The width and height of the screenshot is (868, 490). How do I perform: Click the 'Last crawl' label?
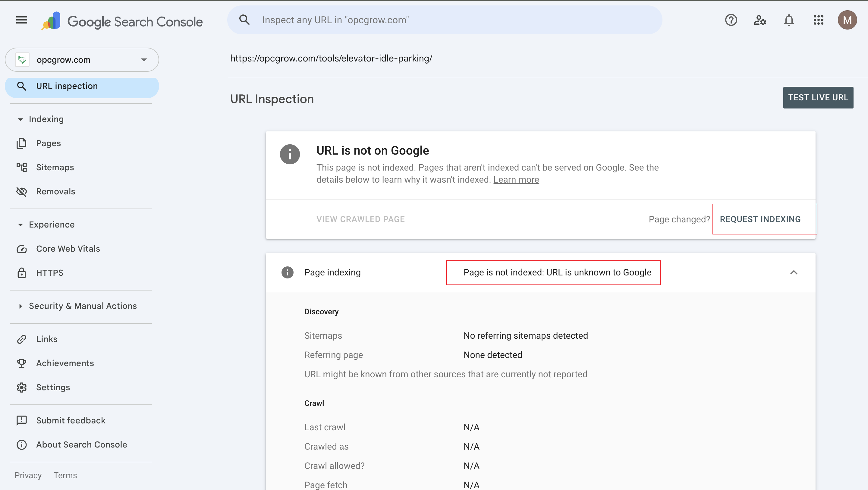point(325,427)
